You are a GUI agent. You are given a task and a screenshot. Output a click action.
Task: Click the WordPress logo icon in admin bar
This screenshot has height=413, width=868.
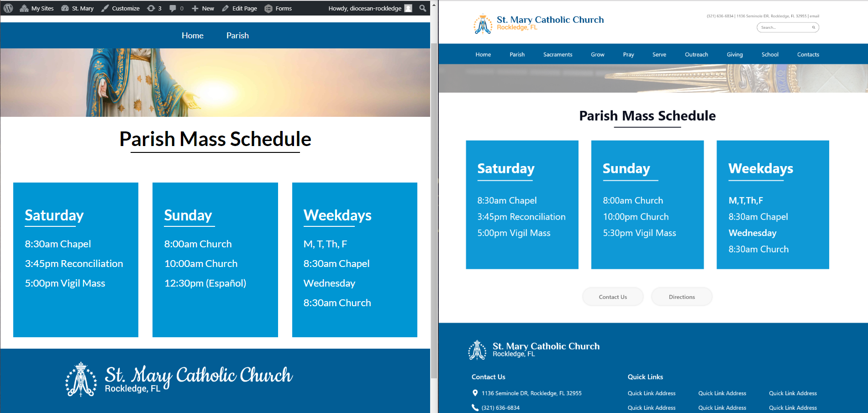[x=8, y=8]
